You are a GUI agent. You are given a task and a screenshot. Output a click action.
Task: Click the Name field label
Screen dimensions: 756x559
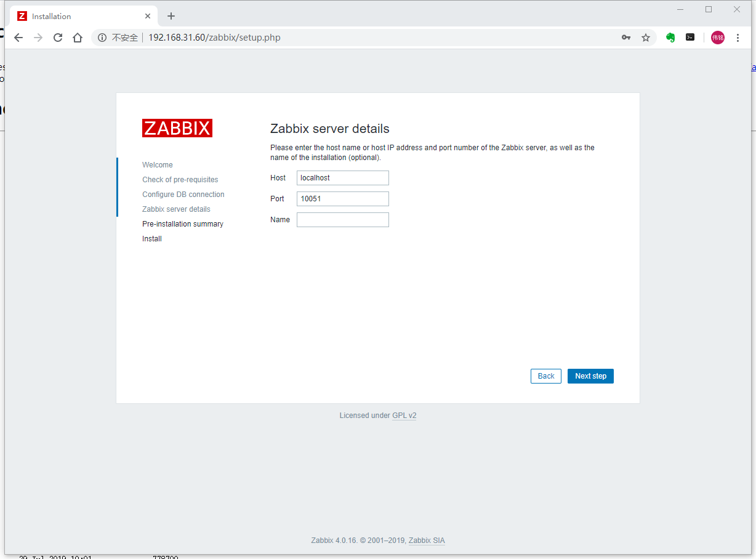(280, 220)
